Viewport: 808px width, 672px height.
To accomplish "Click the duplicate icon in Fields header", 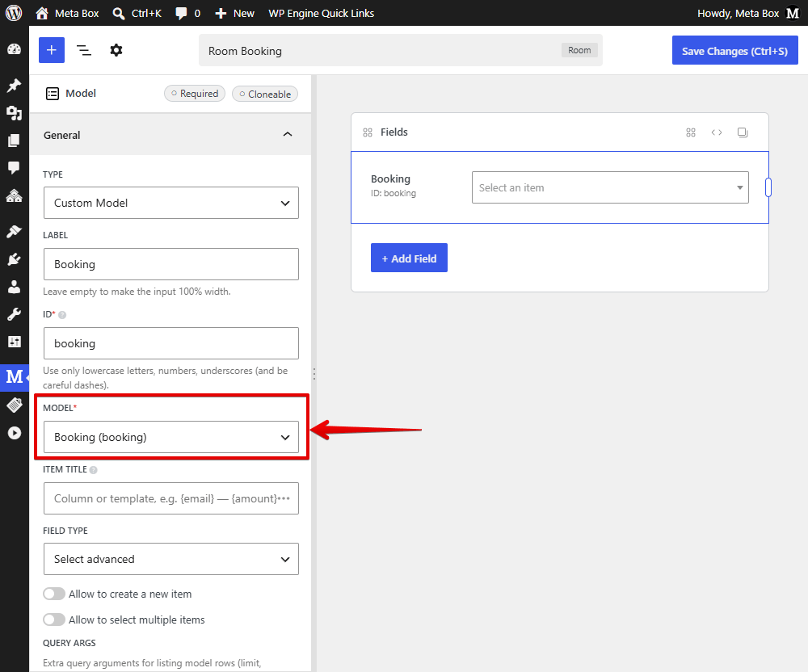I will point(743,132).
